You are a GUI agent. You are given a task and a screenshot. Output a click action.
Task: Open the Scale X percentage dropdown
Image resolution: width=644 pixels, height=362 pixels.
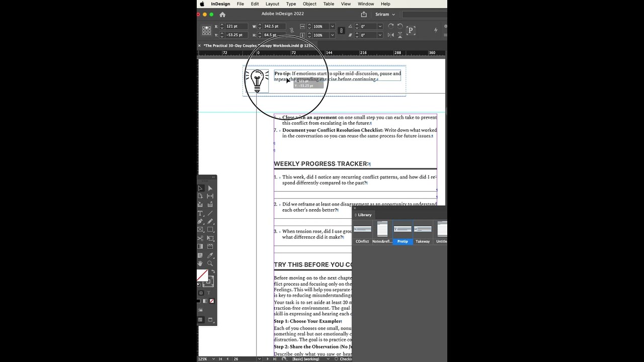333,26
